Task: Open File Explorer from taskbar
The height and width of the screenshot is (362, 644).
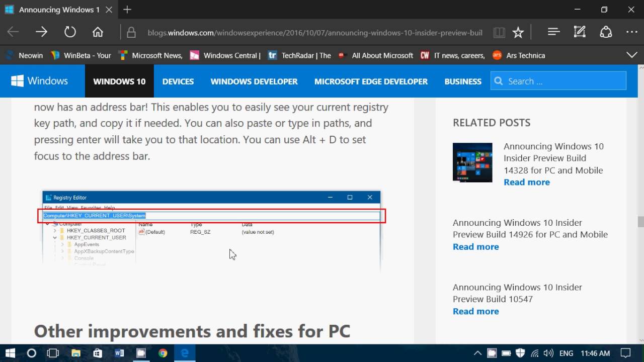Action: [76, 353]
